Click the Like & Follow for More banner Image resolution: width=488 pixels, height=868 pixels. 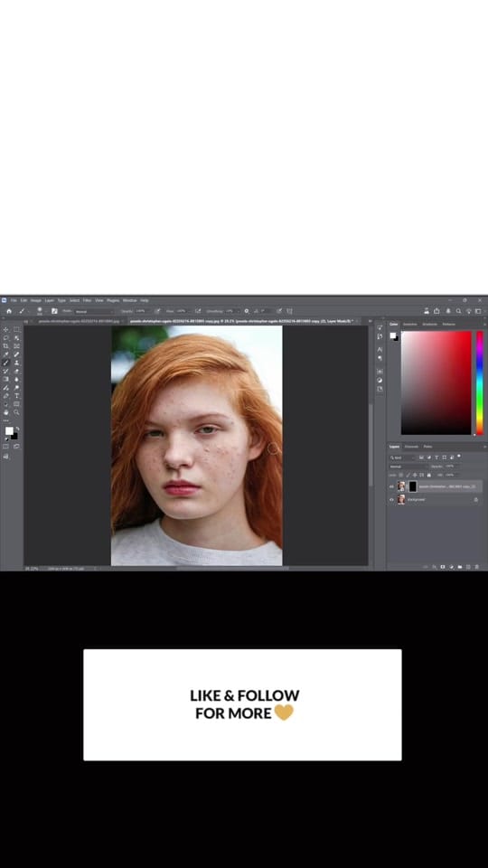click(x=242, y=704)
